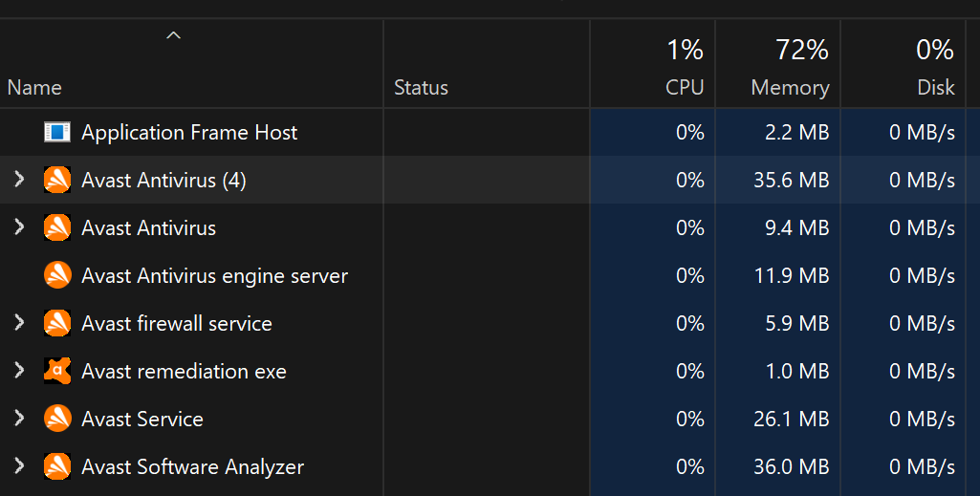Image resolution: width=980 pixels, height=496 pixels.
Task: Click disk 0 MB/s for Avast Software Analyzer
Action: pyautogui.click(x=923, y=467)
